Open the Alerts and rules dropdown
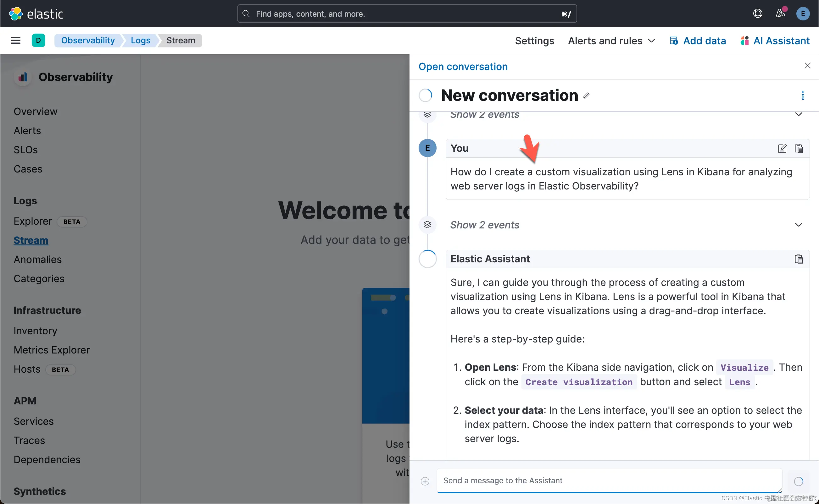 click(x=611, y=41)
